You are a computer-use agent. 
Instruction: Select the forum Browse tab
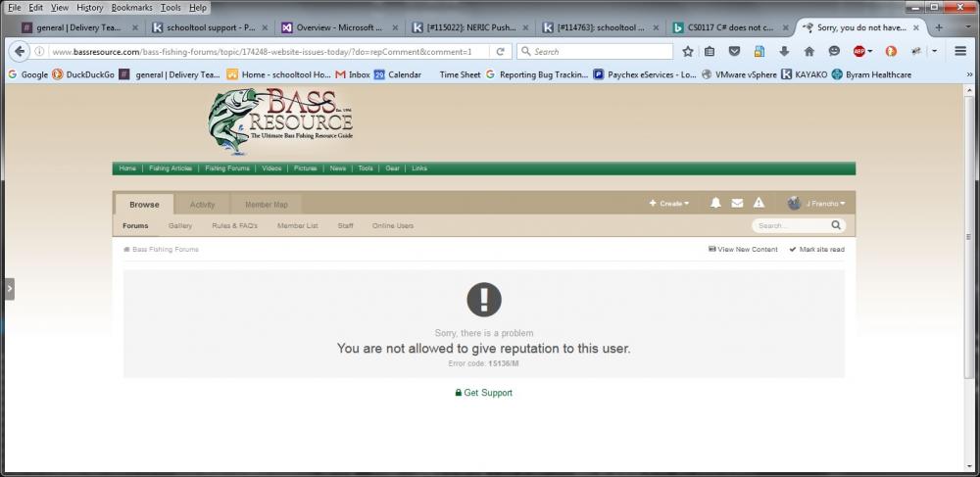(144, 205)
